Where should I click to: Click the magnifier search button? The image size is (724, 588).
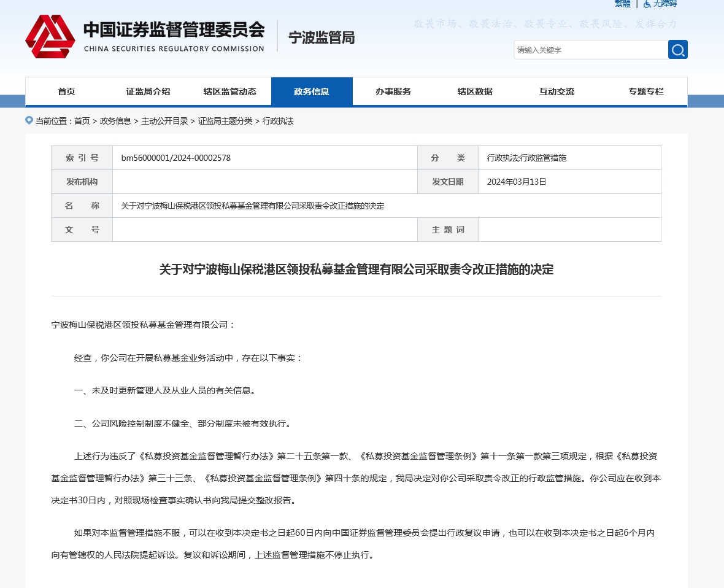677,50
